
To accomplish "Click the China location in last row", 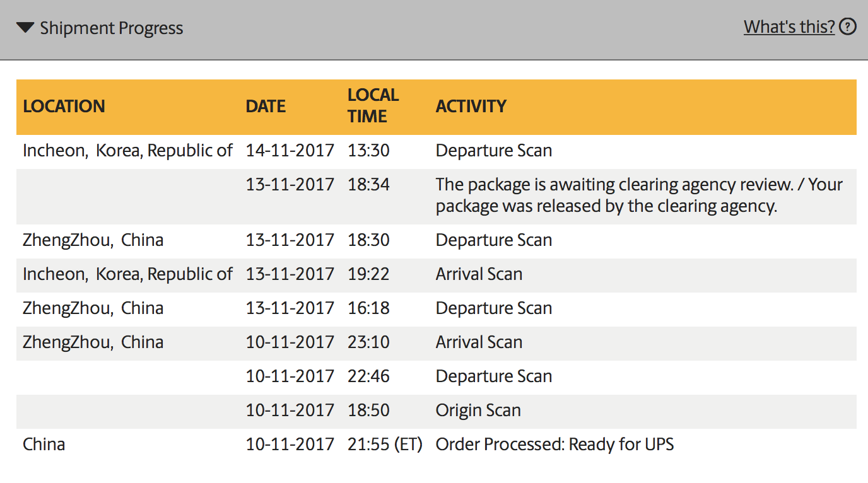I will [44, 445].
